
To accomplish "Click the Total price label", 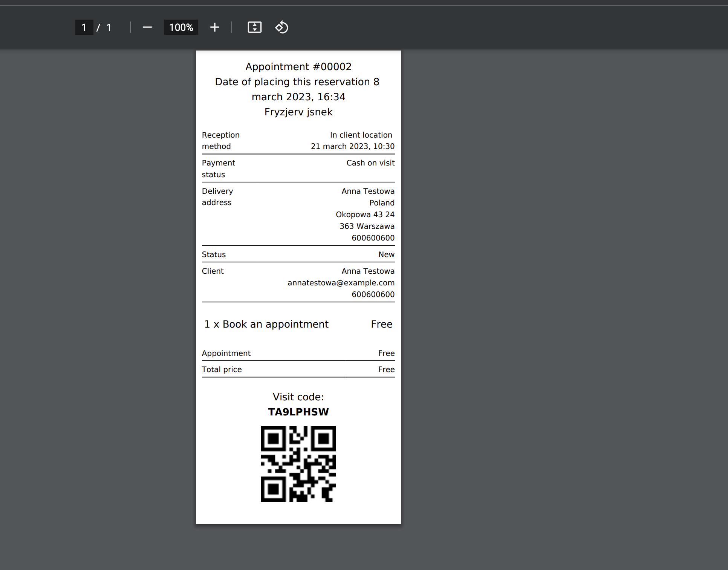I will point(222,369).
